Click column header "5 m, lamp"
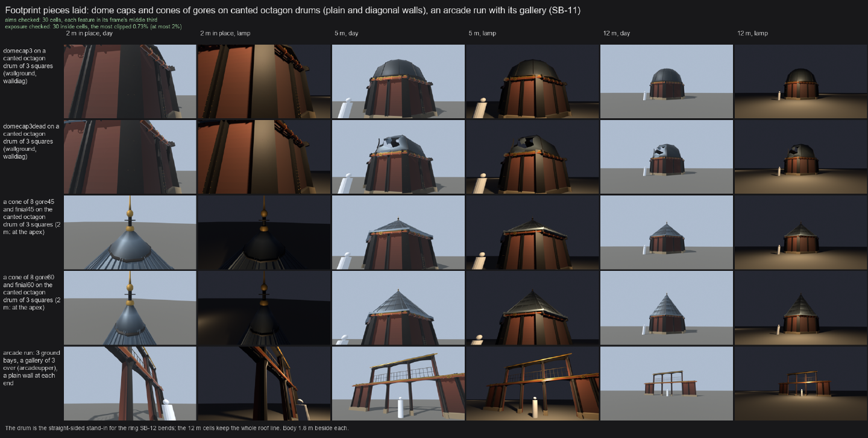 [482, 33]
